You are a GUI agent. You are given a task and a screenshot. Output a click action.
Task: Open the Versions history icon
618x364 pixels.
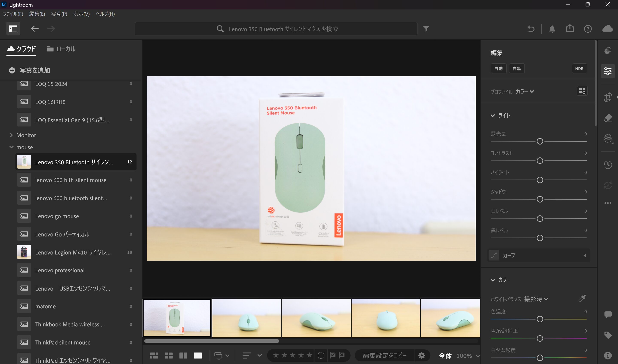(608, 164)
